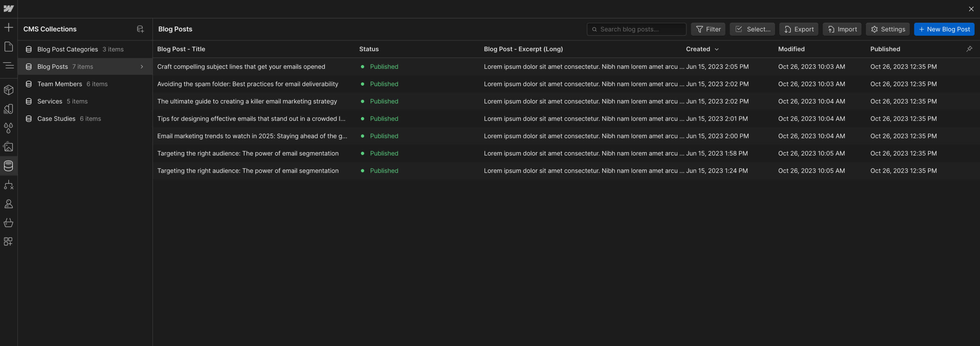Open the Filter options
The image size is (980, 346).
pos(708,29)
